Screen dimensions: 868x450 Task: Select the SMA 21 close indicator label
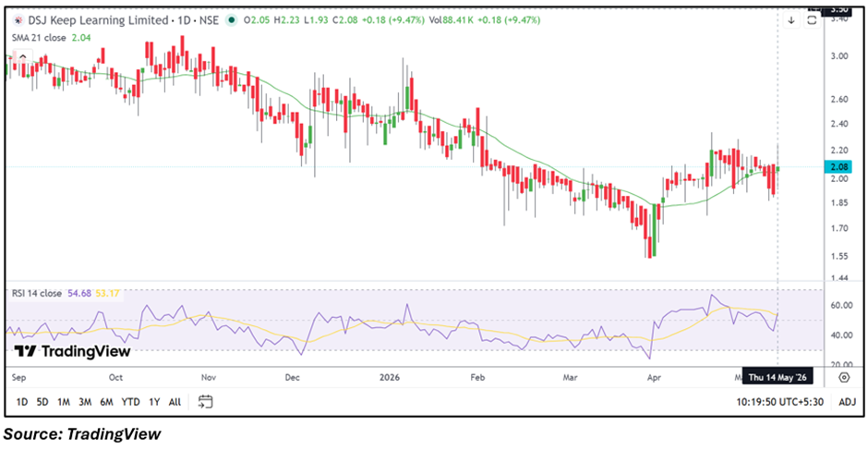pyautogui.click(x=39, y=38)
